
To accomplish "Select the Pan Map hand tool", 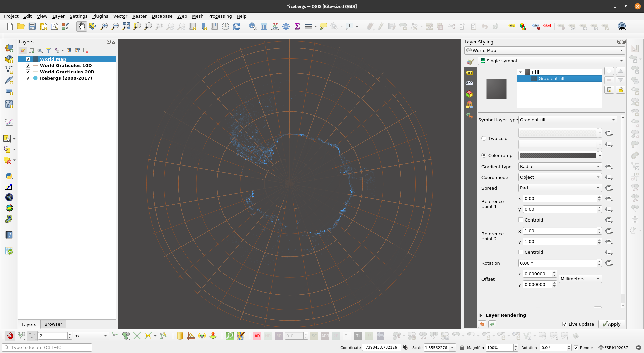I will (x=82, y=26).
